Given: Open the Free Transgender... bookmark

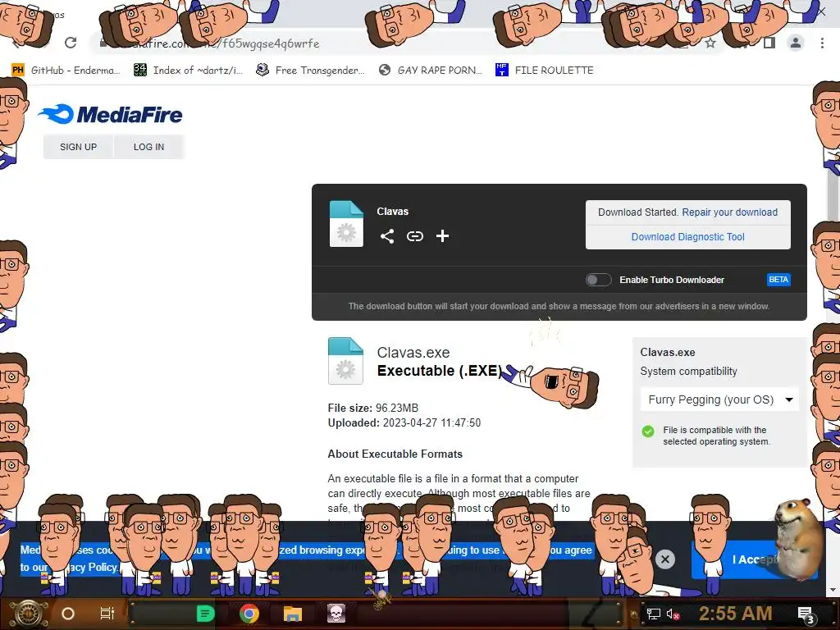Looking at the screenshot, I should click(x=311, y=71).
